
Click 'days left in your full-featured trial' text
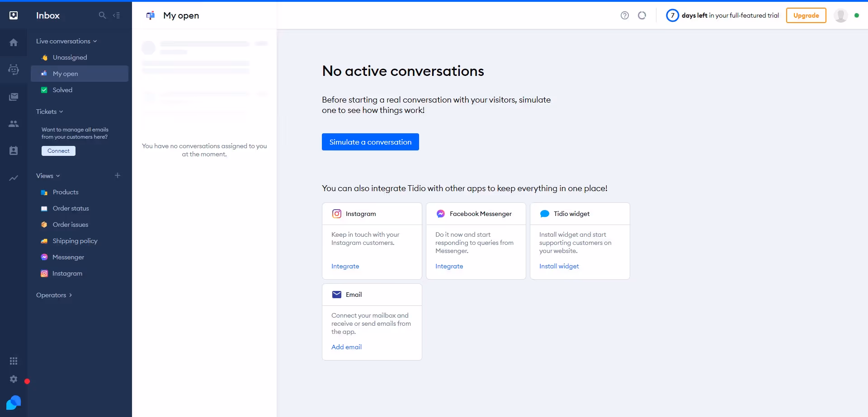pos(731,15)
